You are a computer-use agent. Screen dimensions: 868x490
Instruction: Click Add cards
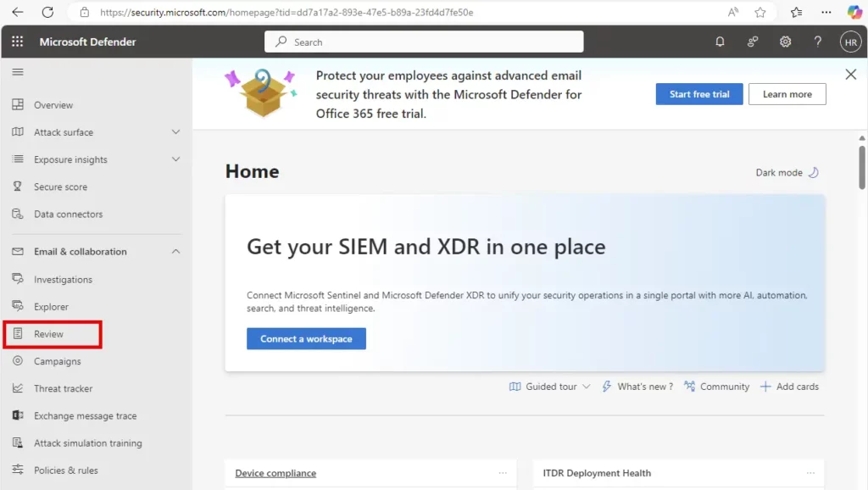click(789, 387)
